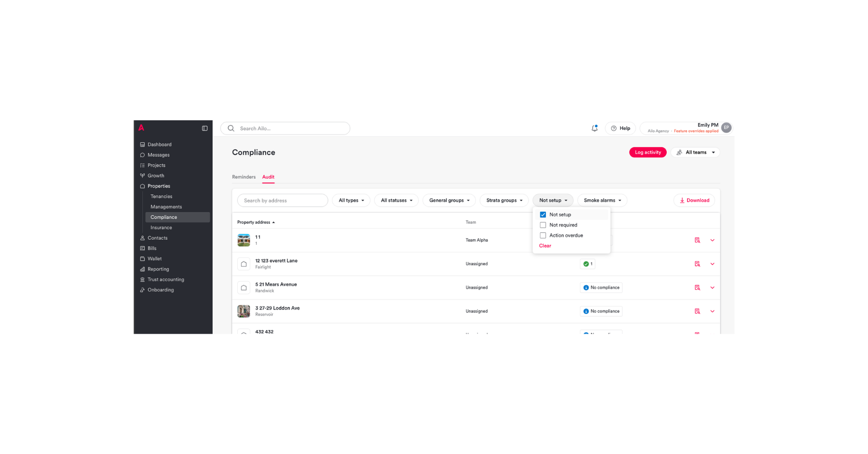
Task: Click the Log activity button
Action: coord(648,153)
